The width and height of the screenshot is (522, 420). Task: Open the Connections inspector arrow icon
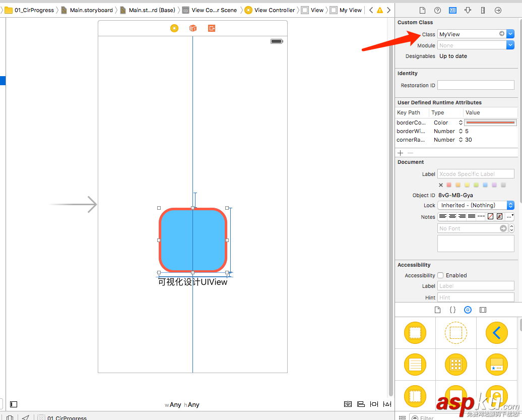498,10
